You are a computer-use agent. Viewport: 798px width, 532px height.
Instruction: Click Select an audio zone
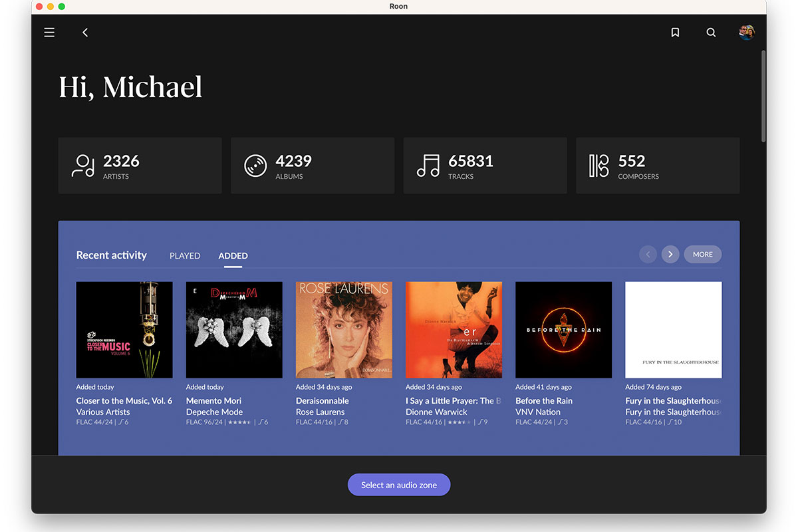(x=399, y=485)
